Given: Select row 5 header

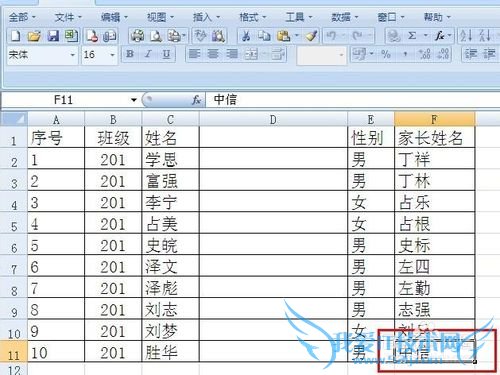Looking at the screenshot, I should [14, 223].
